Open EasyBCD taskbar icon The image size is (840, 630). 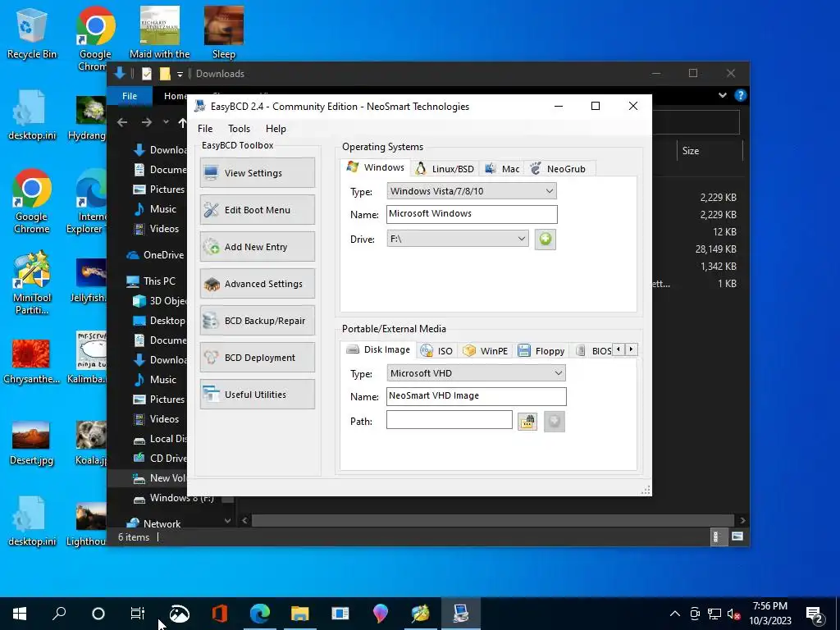pos(461,614)
